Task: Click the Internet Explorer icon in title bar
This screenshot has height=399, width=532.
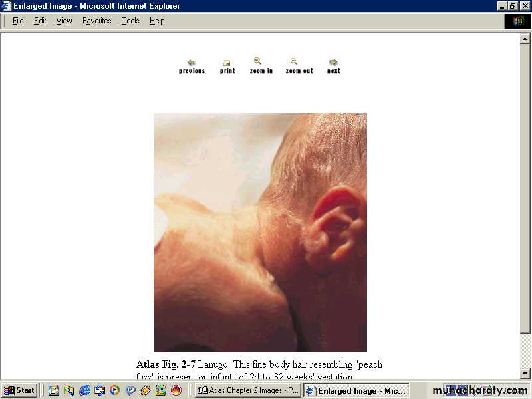Action: [x=7, y=6]
